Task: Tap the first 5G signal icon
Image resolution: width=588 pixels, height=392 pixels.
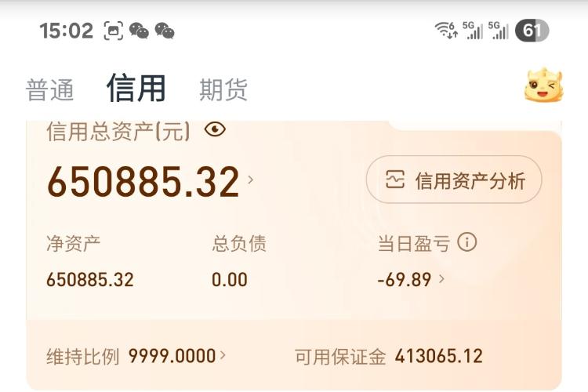Action: (473, 30)
